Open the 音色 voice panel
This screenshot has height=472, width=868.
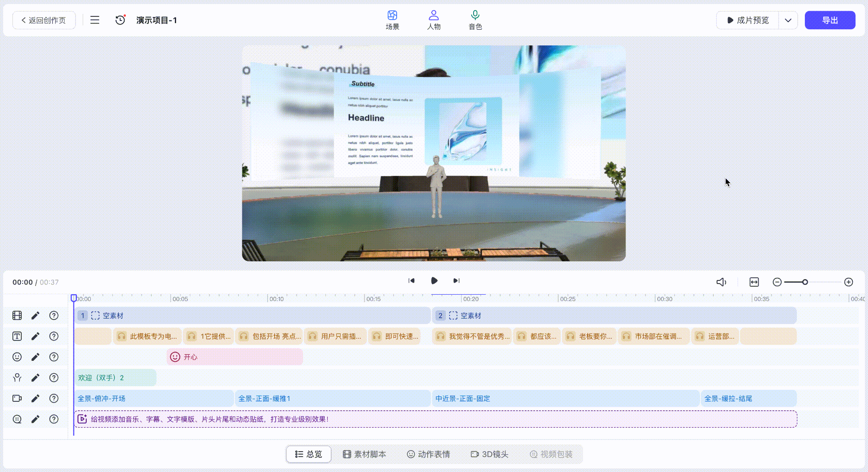click(475, 20)
